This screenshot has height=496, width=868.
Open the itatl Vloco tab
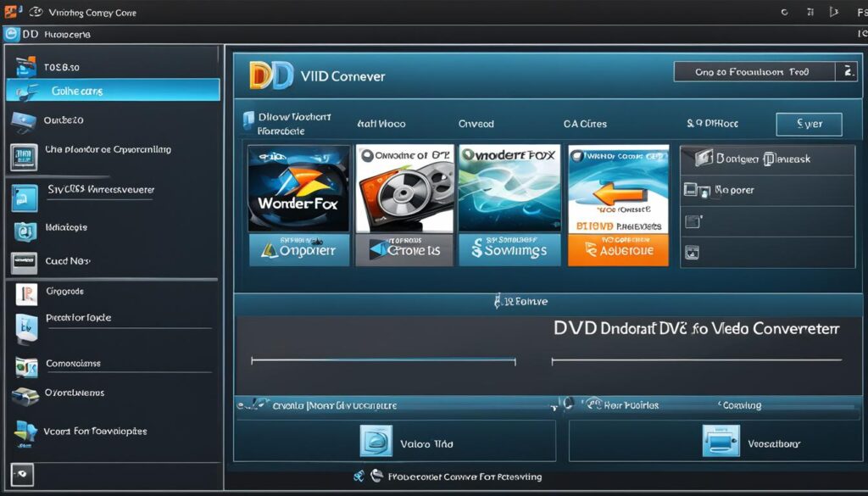(x=381, y=124)
